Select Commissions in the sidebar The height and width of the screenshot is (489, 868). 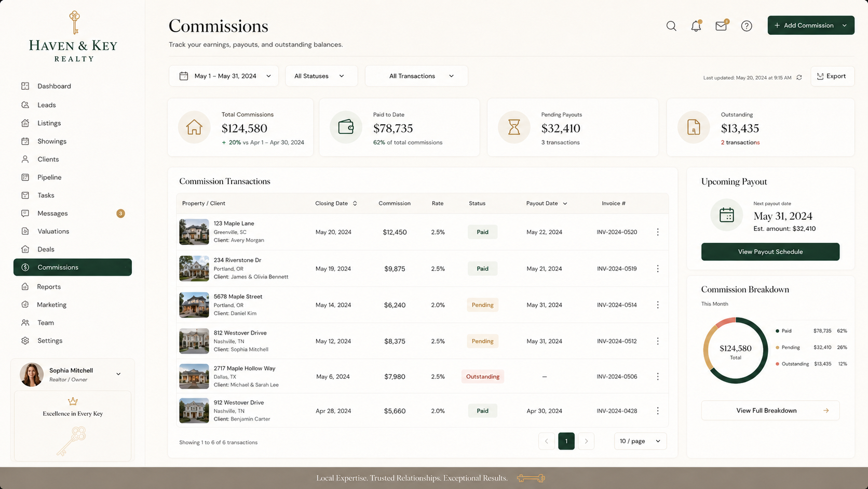(x=73, y=267)
